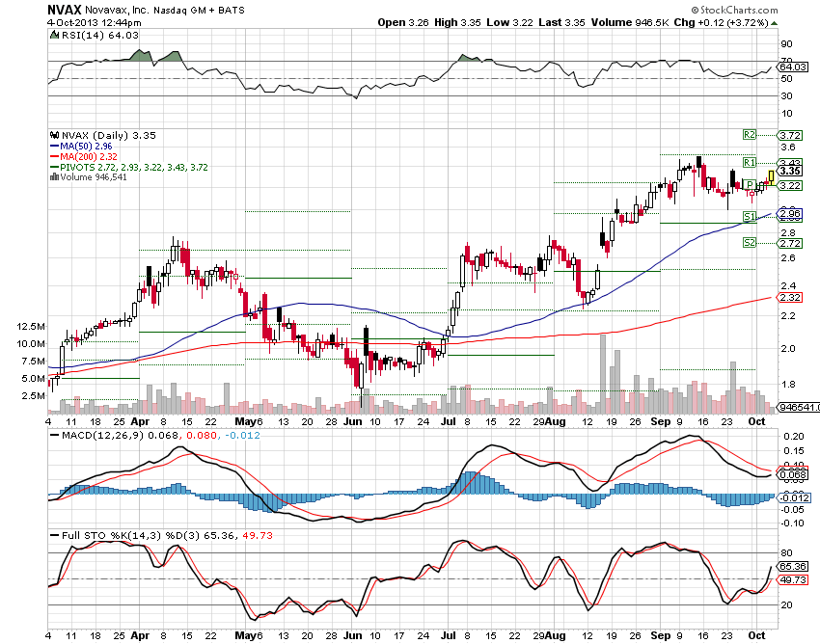Image resolution: width=820 pixels, height=644 pixels.
Task: Click the 0.068 MACD tag on right axis
Action: (x=793, y=474)
